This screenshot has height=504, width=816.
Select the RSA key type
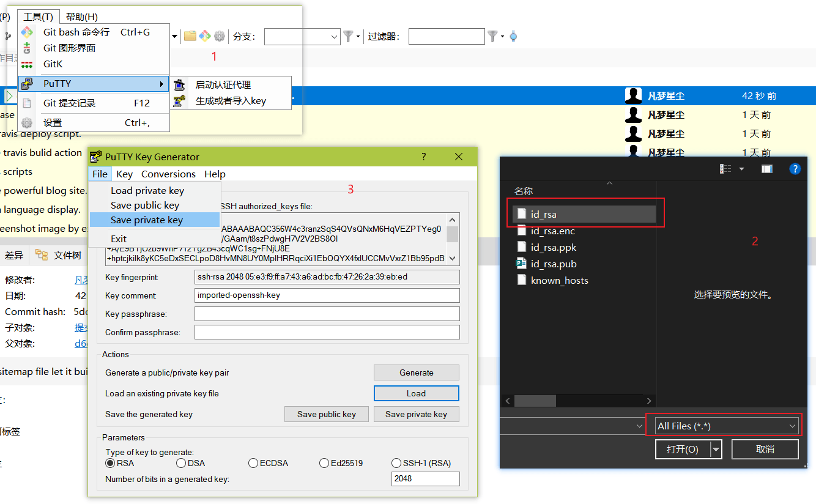111,463
